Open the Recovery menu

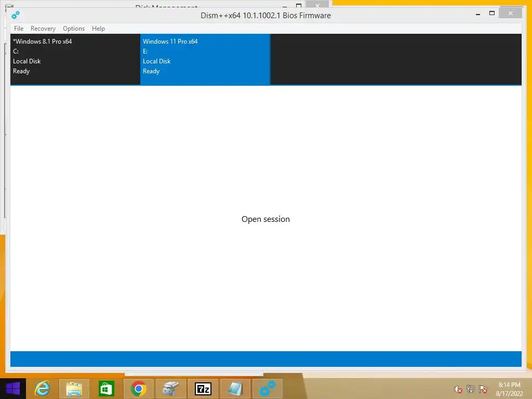43,29
